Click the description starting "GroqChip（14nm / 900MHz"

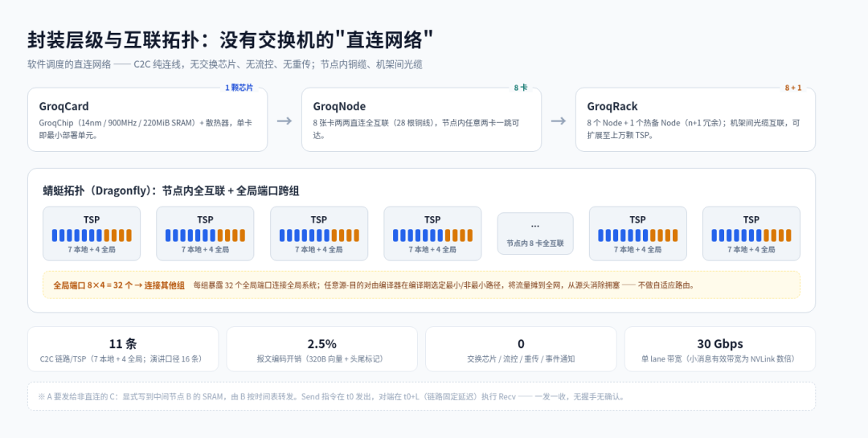[x=145, y=129]
